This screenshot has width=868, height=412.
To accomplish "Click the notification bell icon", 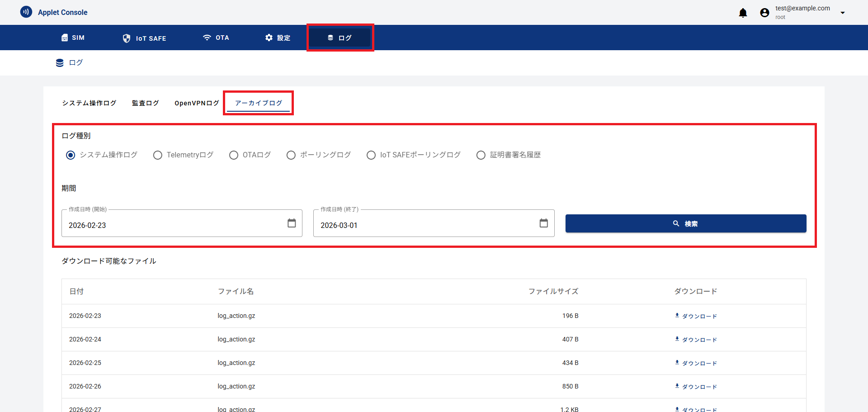I will [743, 13].
